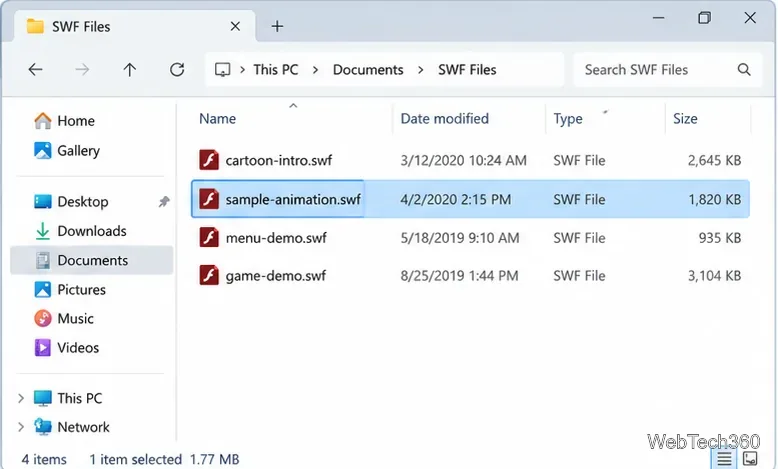Click the sample-animation.swf Flash icon

tap(209, 199)
